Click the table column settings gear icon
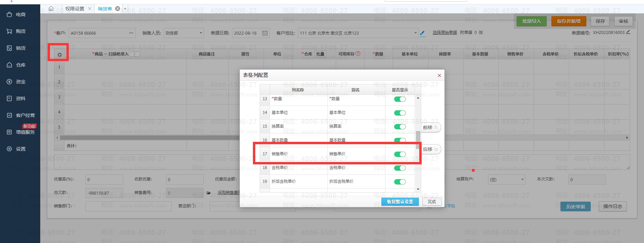This screenshot has height=243, width=644. 60,54
